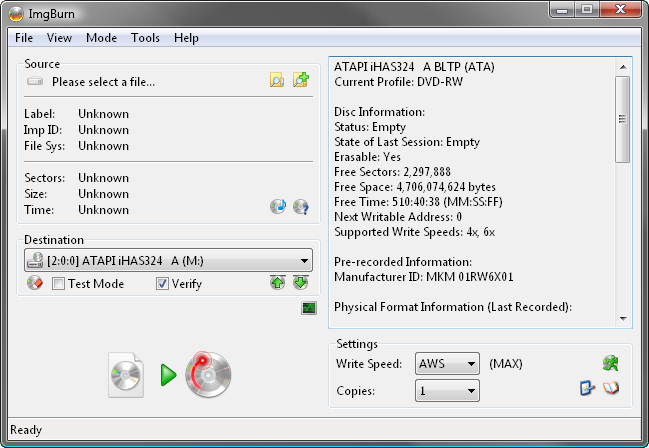Viewport: 649px width, 448px height.
Task: Click the open book icon in Settings
Action: (x=611, y=388)
